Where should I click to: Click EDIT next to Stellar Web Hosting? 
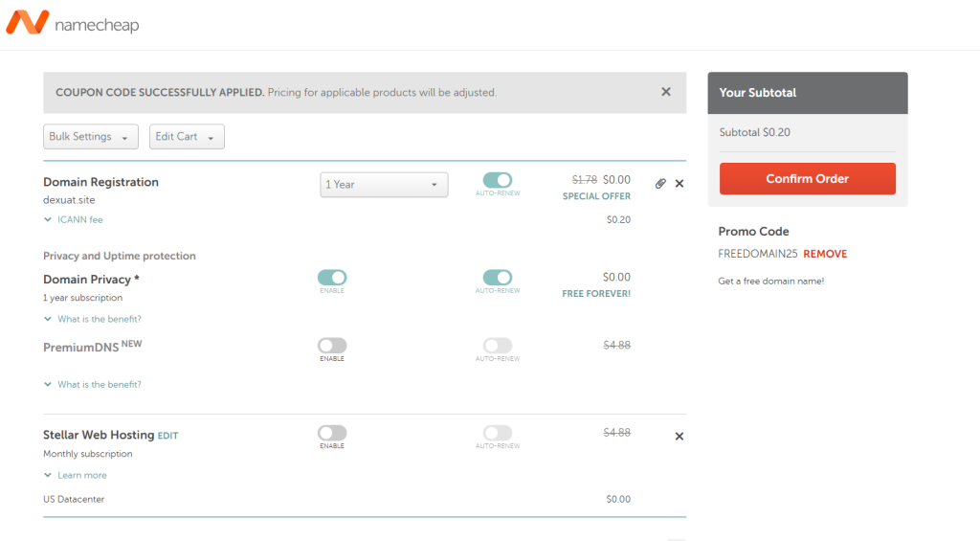click(x=167, y=436)
